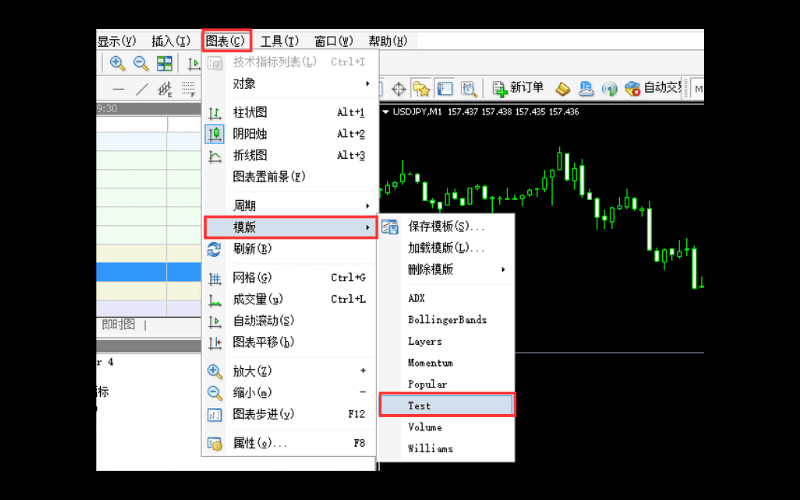
Task: Choose 折线图 line chart menu entry
Action: point(290,156)
